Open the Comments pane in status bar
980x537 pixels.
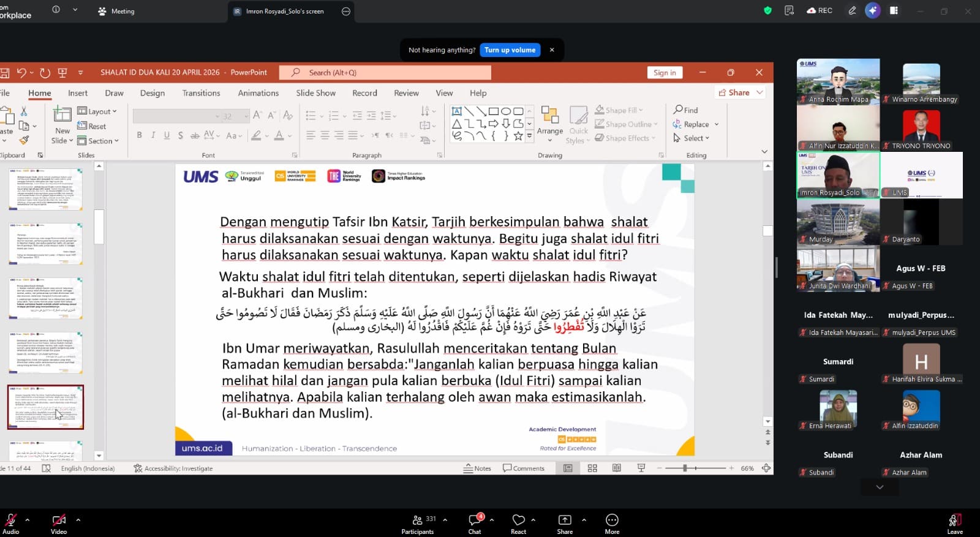(524, 468)
